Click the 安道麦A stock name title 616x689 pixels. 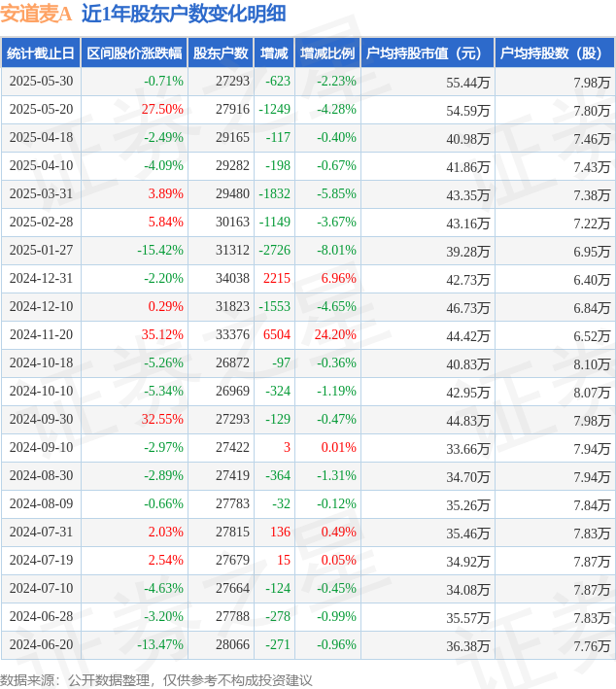pyautogui.click(x=36, y=14)
